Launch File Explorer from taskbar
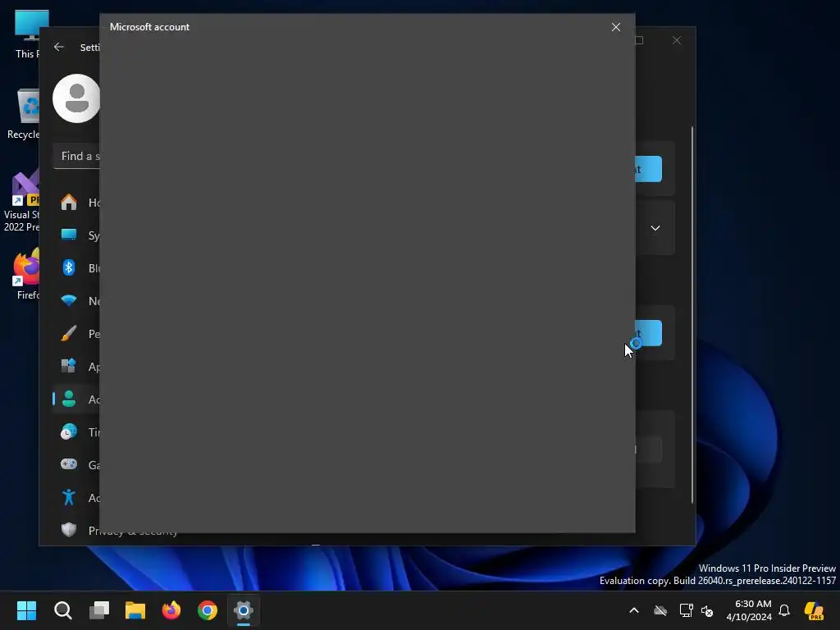 135,610
